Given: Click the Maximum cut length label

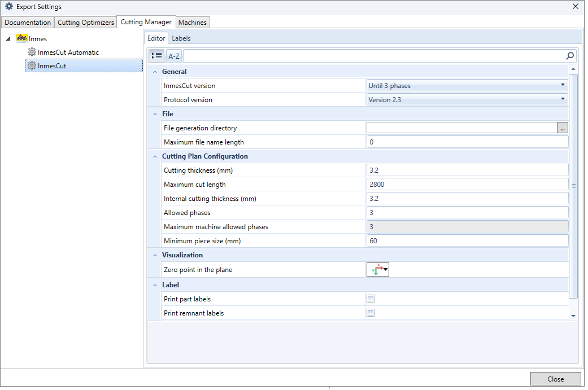Looking at the screenshot, I should pos(195,185).
